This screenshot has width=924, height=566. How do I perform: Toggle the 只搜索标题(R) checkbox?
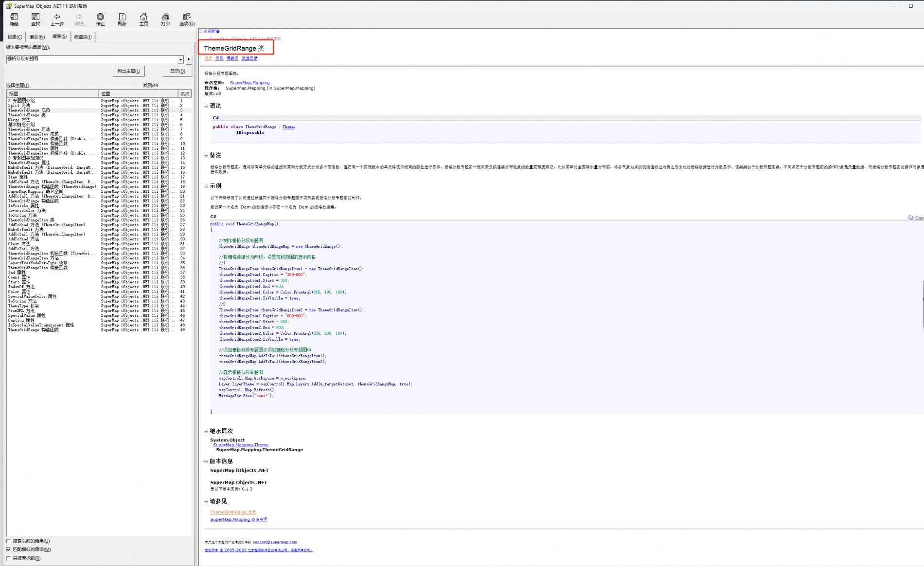[x=8, y=558]
